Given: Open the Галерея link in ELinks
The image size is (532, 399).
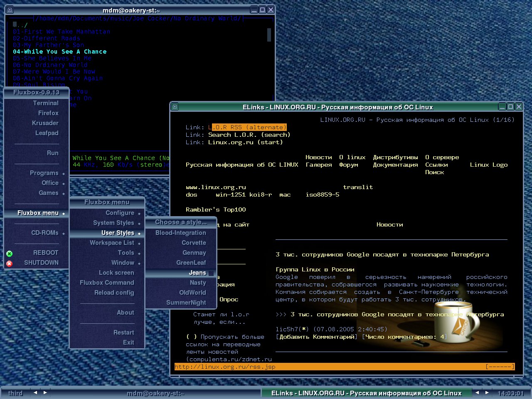Looking at the screenshot, I should click(x=319, y=165).
